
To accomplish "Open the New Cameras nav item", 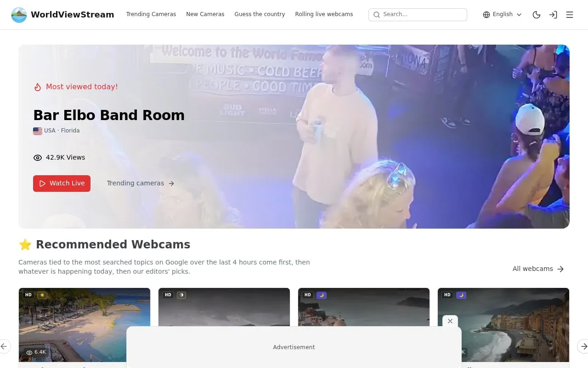I will pos(205,14).
